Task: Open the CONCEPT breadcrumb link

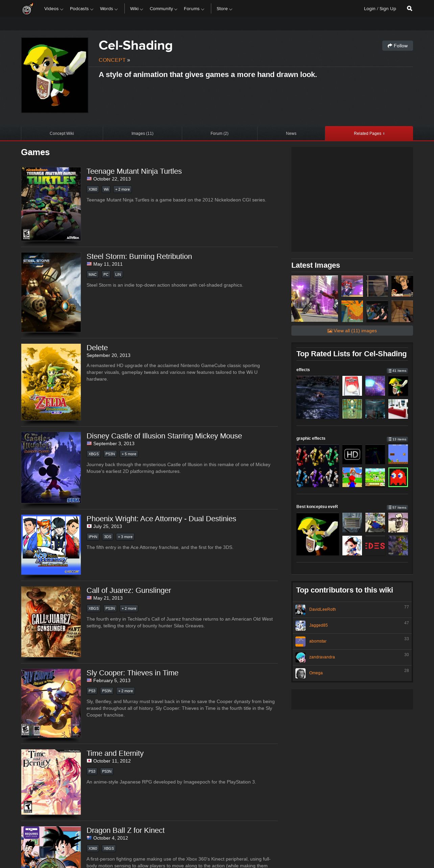Action: click(112, 60)
